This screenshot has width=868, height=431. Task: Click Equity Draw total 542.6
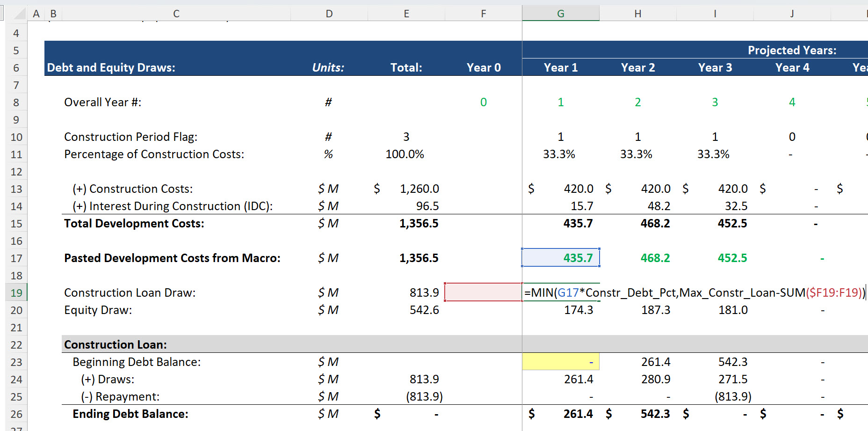424,310
